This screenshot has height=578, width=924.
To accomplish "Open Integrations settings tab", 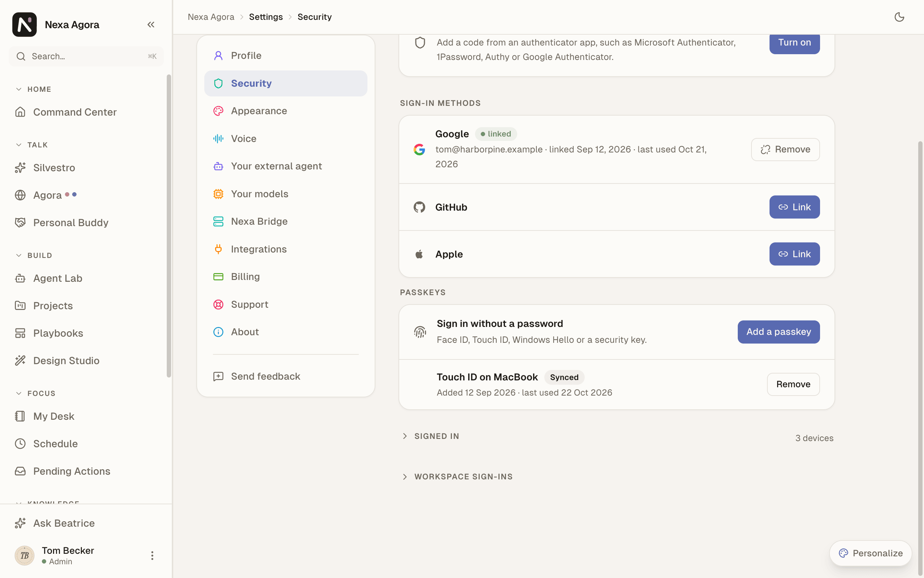I will [286, 249].
